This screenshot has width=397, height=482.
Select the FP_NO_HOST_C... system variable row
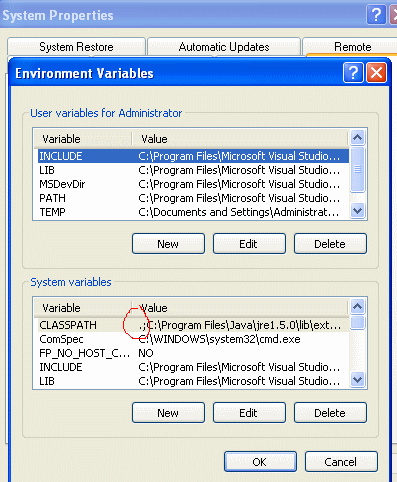193,353
